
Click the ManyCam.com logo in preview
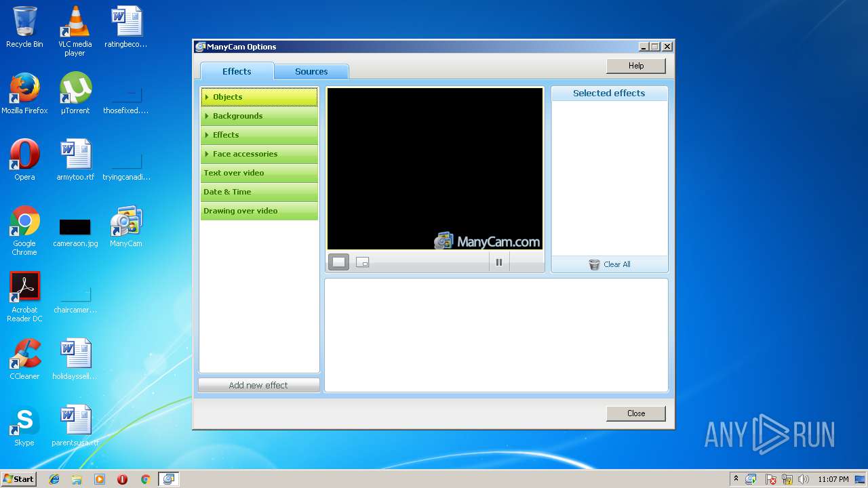click(x=487, y=241)
